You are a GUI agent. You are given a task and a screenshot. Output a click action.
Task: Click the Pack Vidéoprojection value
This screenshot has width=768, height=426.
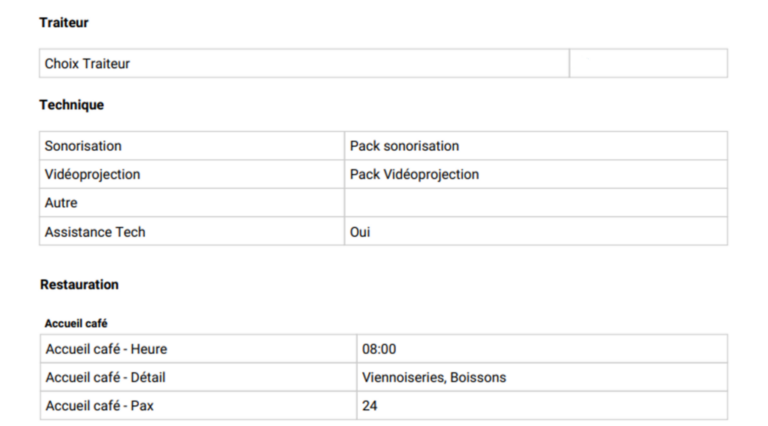414,174
